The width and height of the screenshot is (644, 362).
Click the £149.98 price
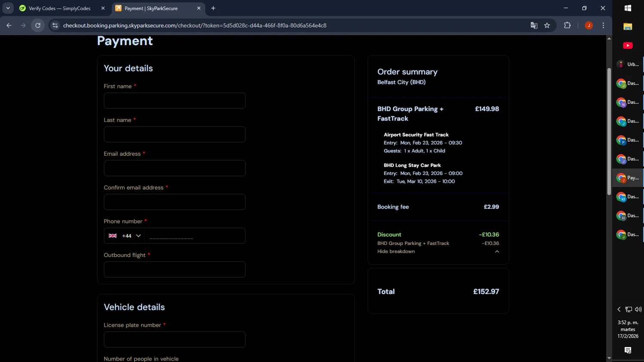487,109
